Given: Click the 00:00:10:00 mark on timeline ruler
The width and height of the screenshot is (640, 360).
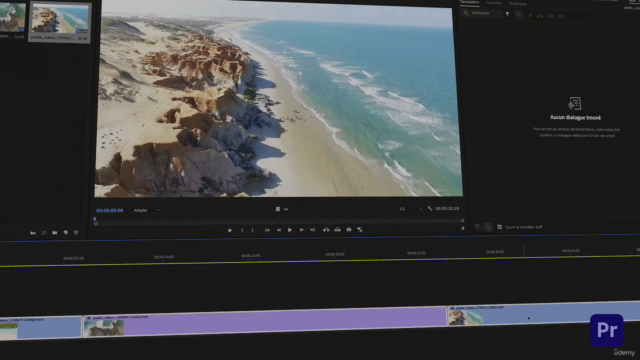Looking at the screenshot, I should click(x=164, y=257).
